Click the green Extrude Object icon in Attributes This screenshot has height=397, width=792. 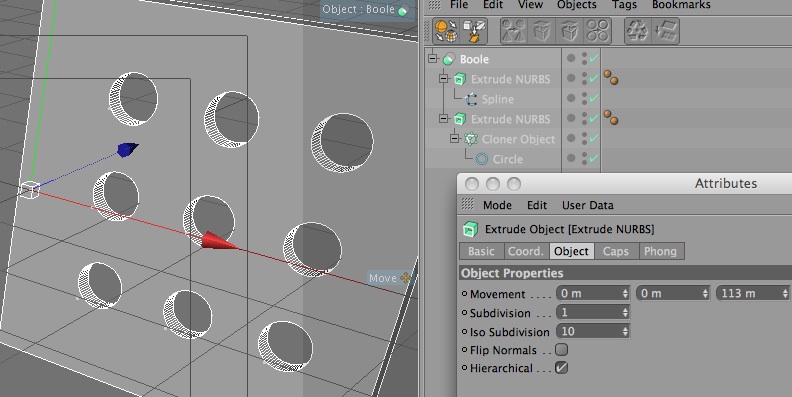(471, 229)
